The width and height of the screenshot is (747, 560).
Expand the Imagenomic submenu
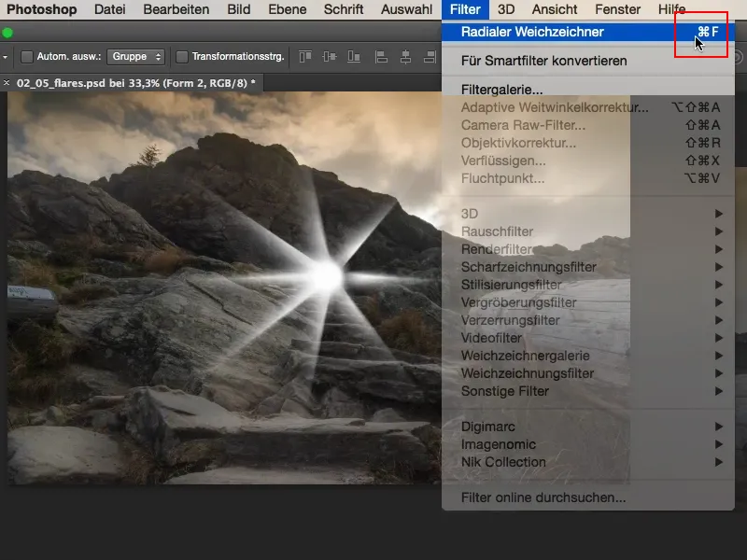coord(588,444)
